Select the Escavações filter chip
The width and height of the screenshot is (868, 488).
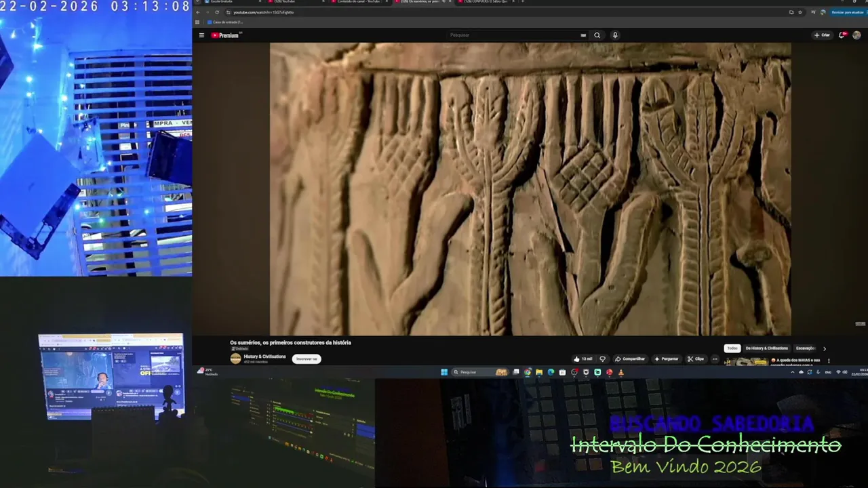click(x=806, y=348)
